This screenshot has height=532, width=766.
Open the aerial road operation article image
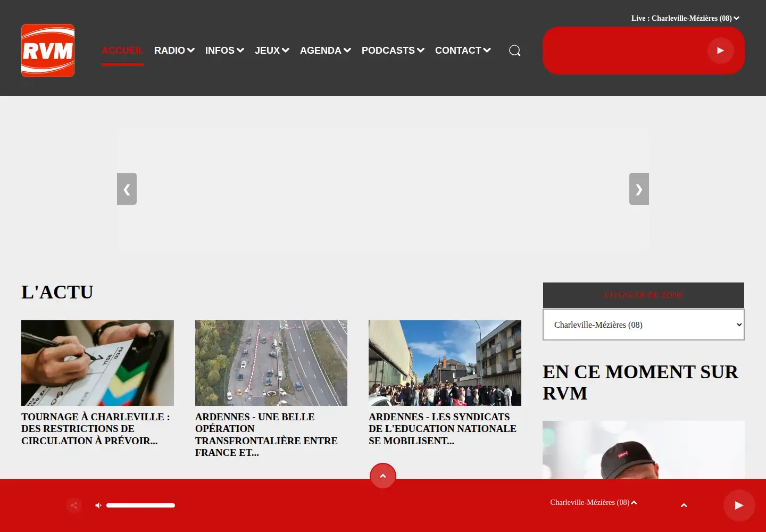coord(271,363)
